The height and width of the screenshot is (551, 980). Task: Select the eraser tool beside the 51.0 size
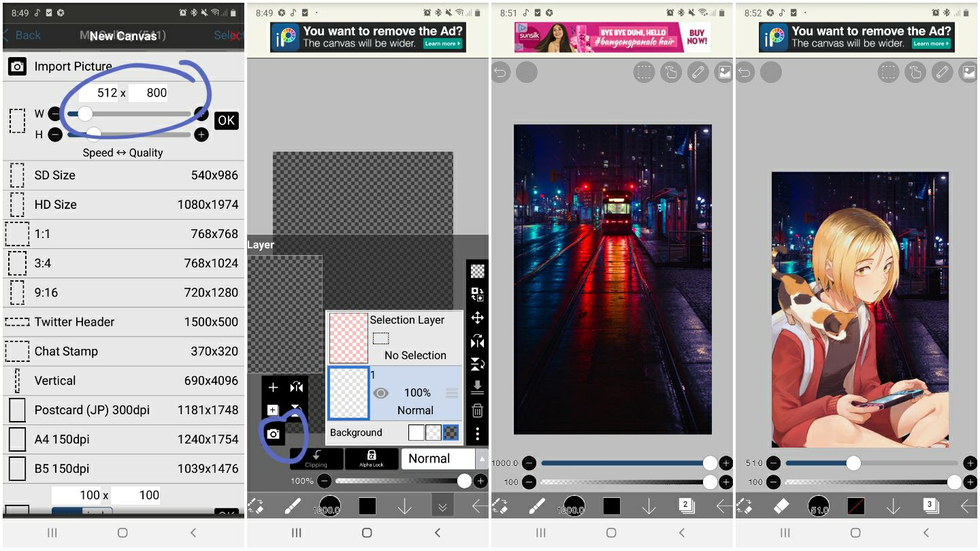pos(781,506)
